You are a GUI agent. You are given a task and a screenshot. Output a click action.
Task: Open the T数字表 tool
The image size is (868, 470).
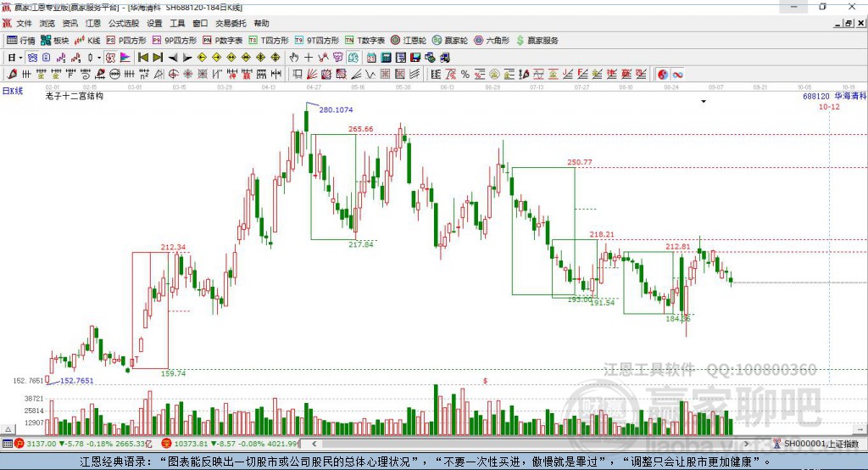coord(364,41)
